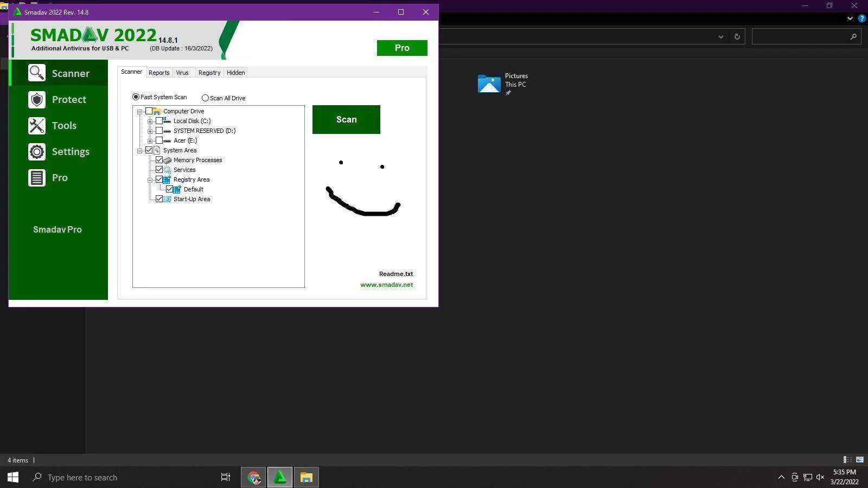The image size is (868, 488).
Task: Uncheck the Memory Processes checkbox
Action: pyautogui.click(x=159, y=160)
